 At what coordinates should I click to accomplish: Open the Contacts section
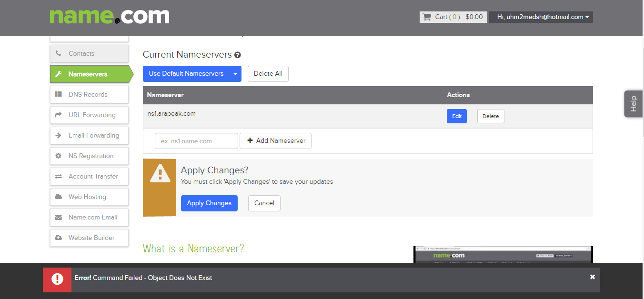(x=89, y=53)
